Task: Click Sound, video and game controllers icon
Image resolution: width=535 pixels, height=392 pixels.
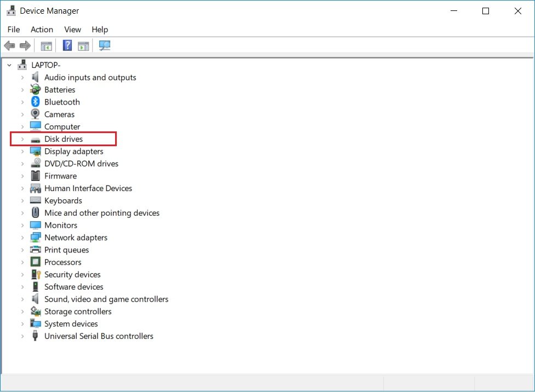Action: (x=35, y=299)
